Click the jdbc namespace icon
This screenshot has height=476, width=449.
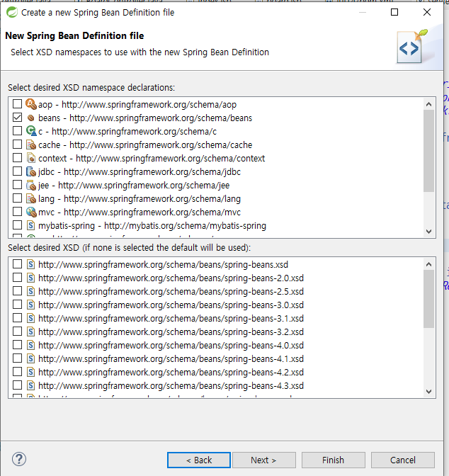point(30,171)
